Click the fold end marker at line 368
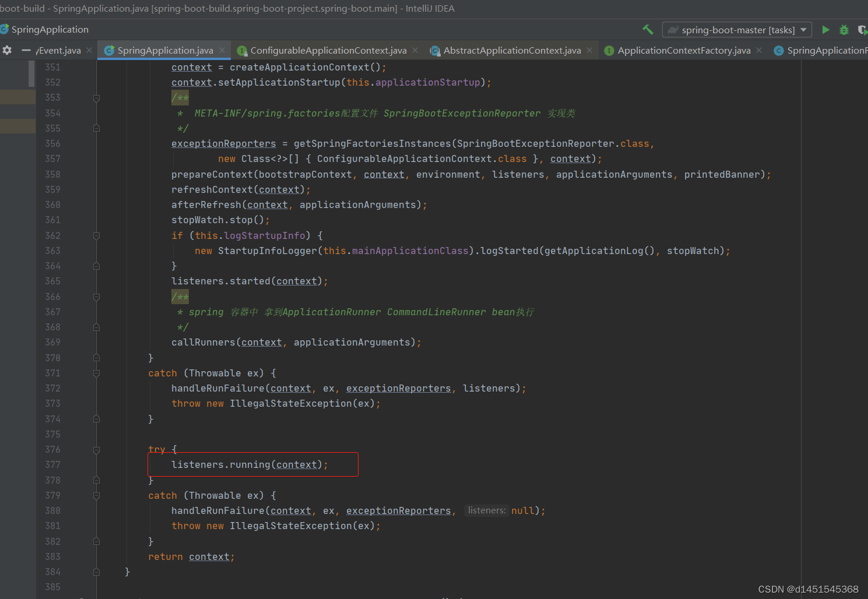The image size is (868, 599). point(97,327)
